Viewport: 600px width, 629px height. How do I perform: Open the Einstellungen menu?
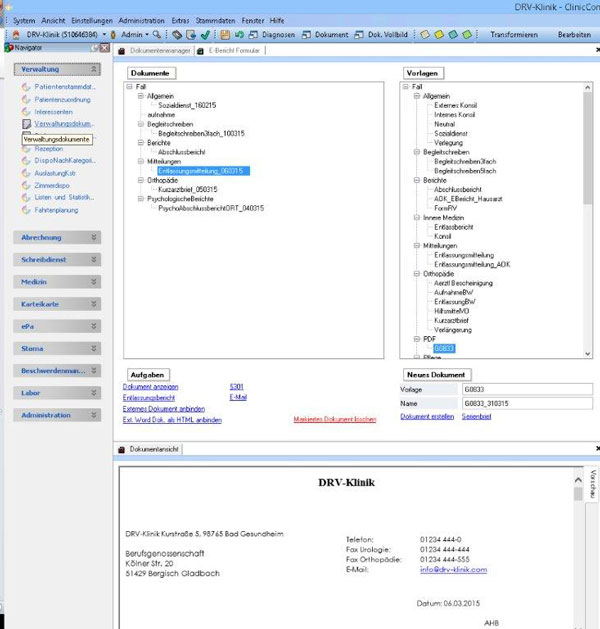(x=92, y=20)
